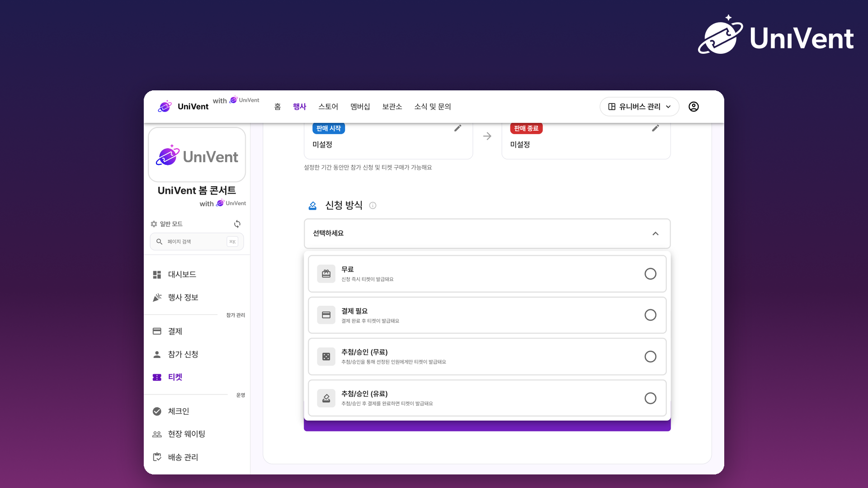The image size is (868, 488).
Task: Open the 소식 및 문의 tab
Action: [x=433, y=107]
